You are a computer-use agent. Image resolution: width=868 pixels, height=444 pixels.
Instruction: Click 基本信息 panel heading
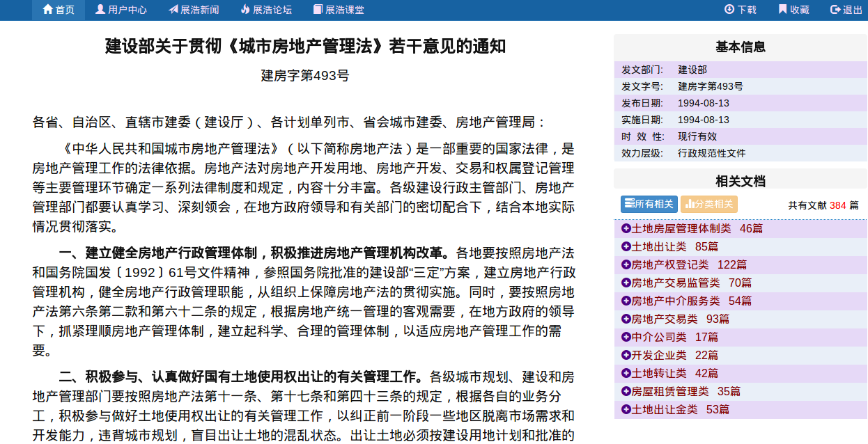coord(741,47)
